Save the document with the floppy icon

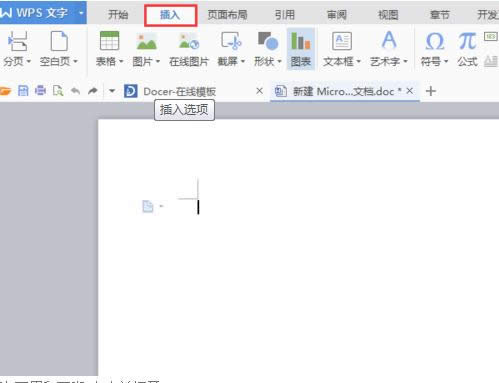point(23,91)
